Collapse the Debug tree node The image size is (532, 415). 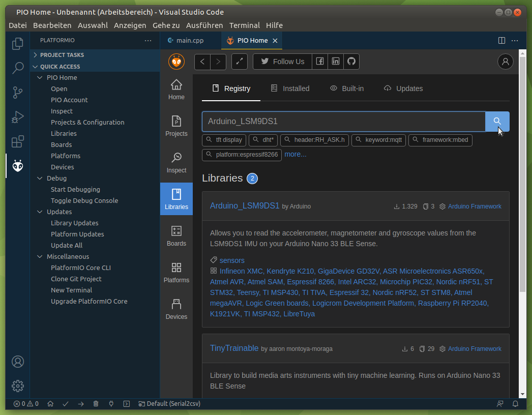pos(40,179)
